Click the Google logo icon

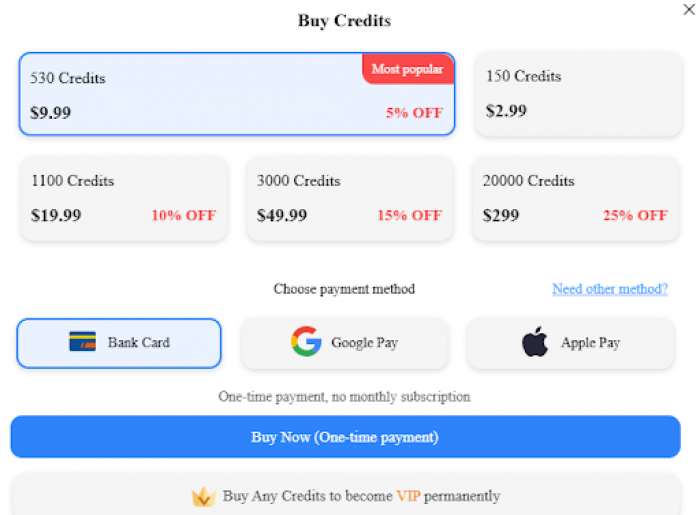click(x=306, y=341)
